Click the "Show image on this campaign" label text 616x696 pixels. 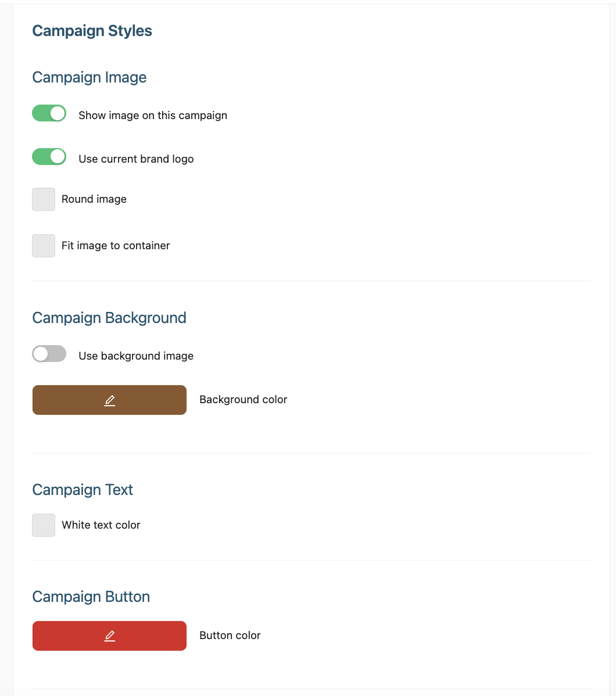click(153, 116)
